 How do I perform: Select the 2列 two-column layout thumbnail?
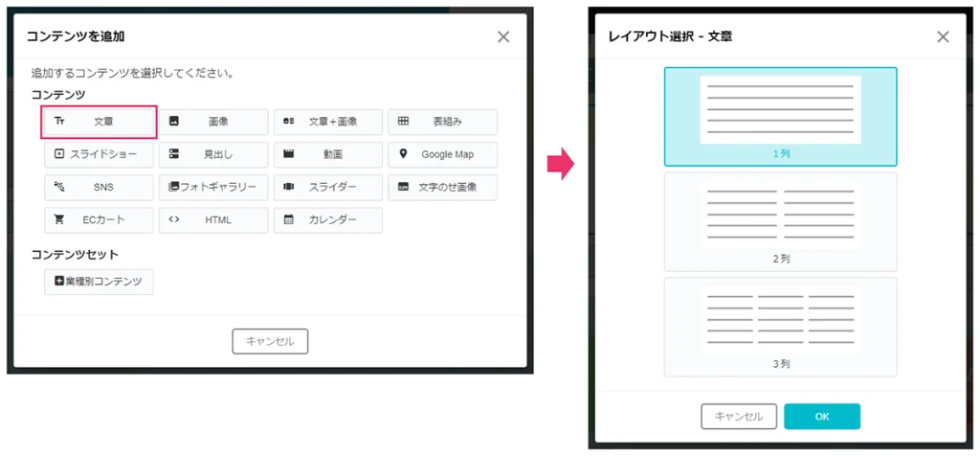(780, 213)
